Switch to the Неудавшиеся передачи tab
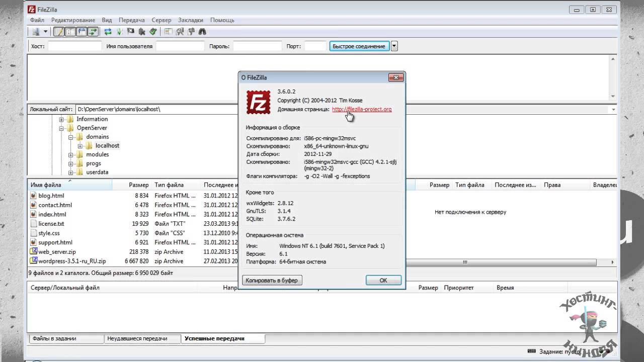 click(142, 339)
